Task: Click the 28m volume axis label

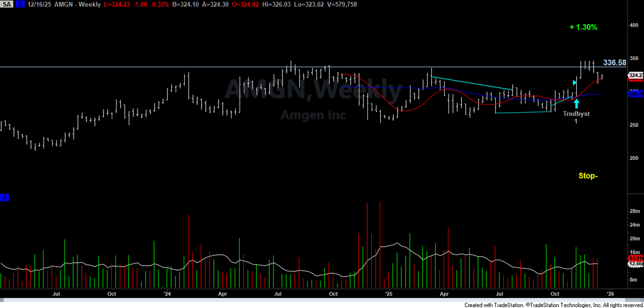Action: 634,211
